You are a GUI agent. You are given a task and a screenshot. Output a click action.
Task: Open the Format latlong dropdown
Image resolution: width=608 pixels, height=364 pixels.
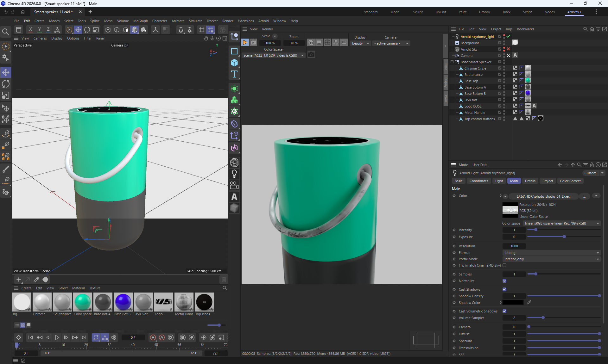(551, 253)
